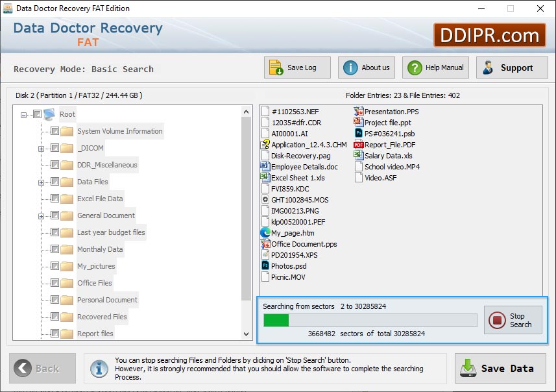This screenshot has height=392, width=556.
Task: Check the DDR_Miscellaneous folder checkbox
Action: (54, 165)
